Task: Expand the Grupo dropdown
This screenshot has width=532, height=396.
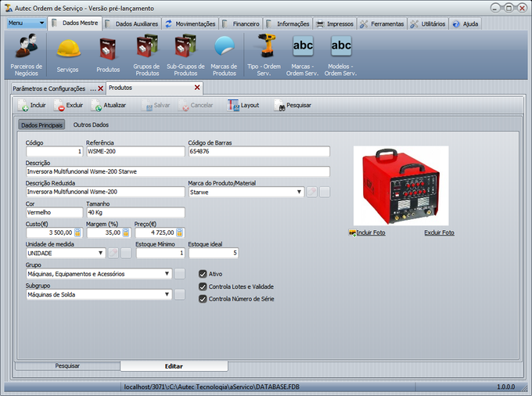Action: coord(167,274)
